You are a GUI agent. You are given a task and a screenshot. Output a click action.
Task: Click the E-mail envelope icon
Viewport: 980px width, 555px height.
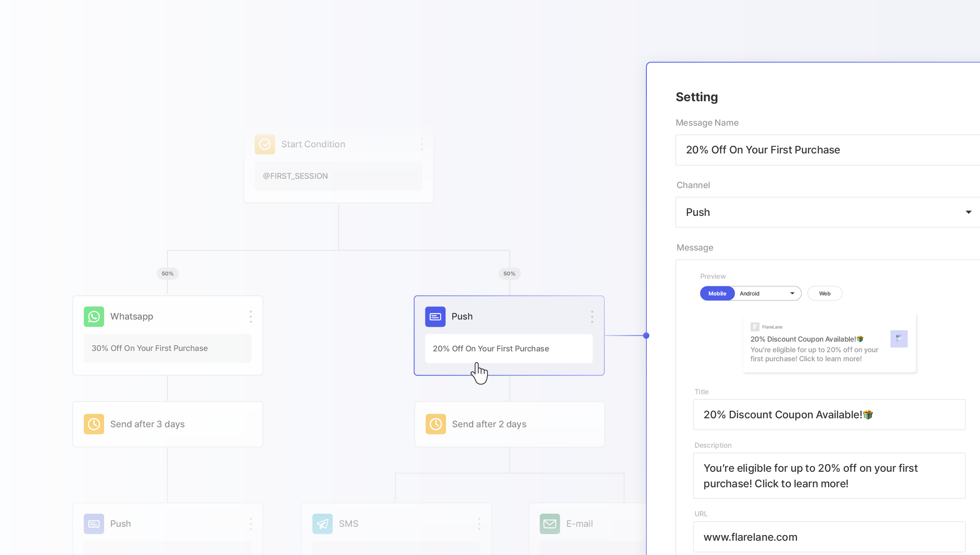pos(550,524)
